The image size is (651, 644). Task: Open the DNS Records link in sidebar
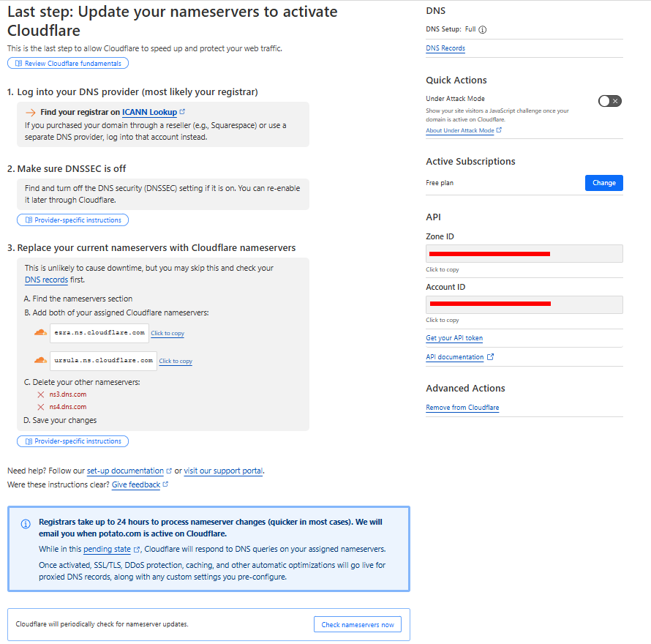pyautogui.click(x=445, y=48)
